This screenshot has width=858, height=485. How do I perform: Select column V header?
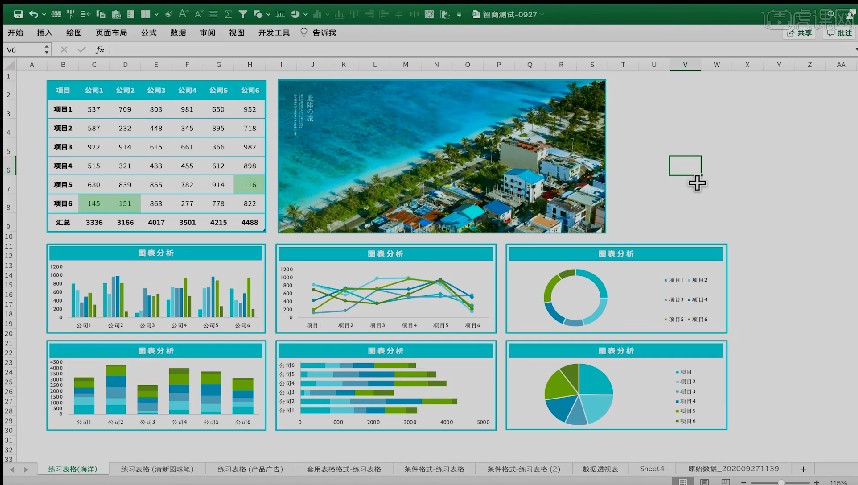pos(685,65)
